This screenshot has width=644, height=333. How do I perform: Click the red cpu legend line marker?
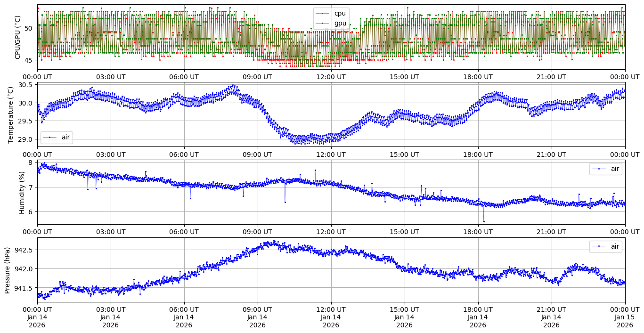coord(322,13)
